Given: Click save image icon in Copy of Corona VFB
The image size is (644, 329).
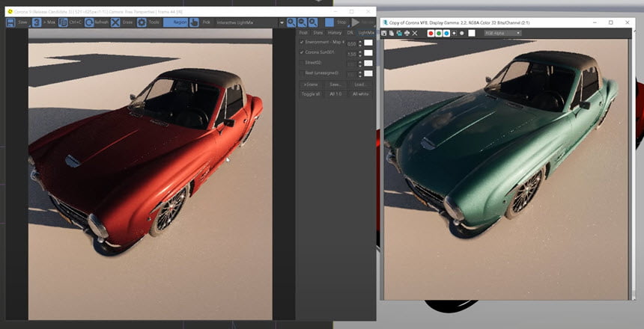Looking at the screenshot, I should 384,33.
